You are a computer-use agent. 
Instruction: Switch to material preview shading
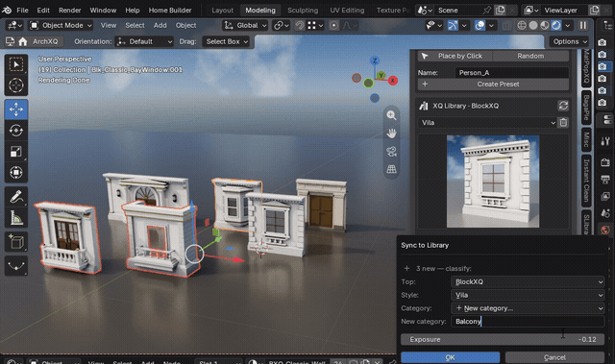pyautogui.click(x=545, y=26)
